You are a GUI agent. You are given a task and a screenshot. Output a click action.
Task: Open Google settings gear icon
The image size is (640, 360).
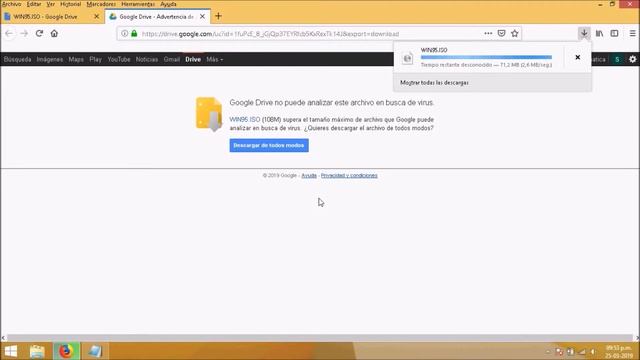(x=632, y=59)
